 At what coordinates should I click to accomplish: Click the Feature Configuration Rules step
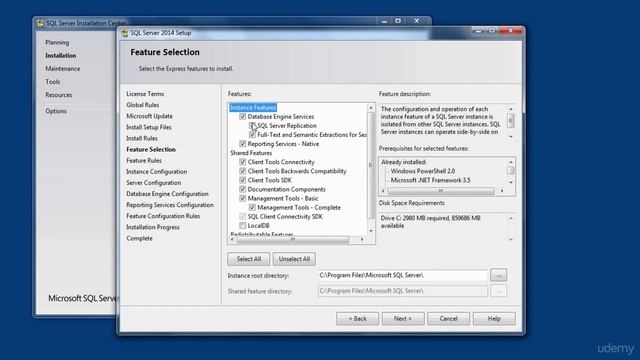click(x=163, y=216)
